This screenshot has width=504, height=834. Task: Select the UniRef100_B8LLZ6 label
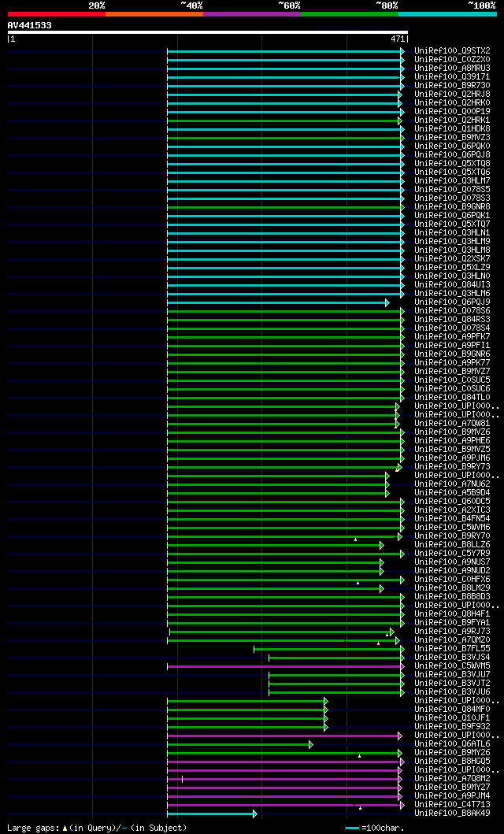coord(453,545)
